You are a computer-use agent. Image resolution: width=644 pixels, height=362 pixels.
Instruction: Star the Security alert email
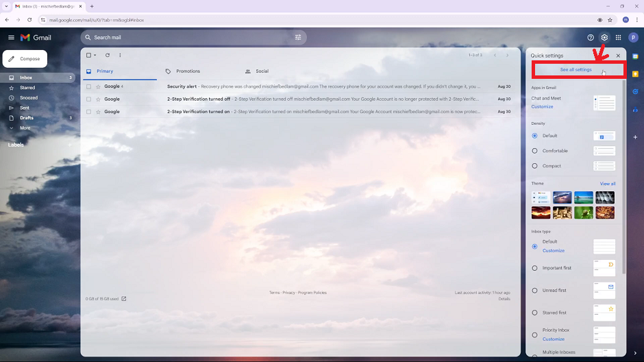click(98, 86)
